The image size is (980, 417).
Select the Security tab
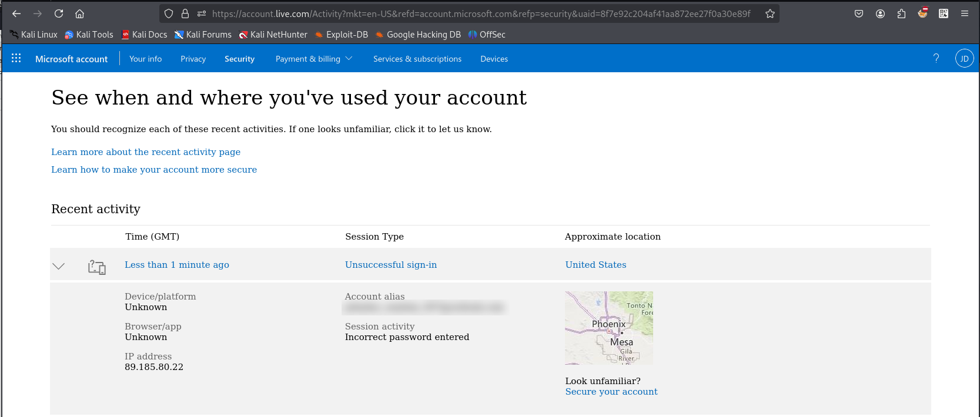(x=239, y=59)
